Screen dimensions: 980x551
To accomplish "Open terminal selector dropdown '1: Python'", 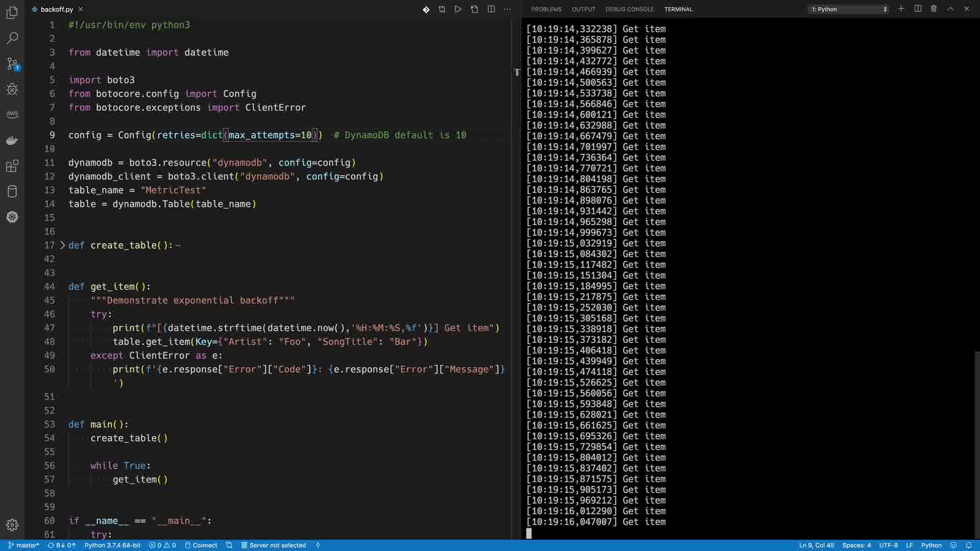I will point(849,9).
